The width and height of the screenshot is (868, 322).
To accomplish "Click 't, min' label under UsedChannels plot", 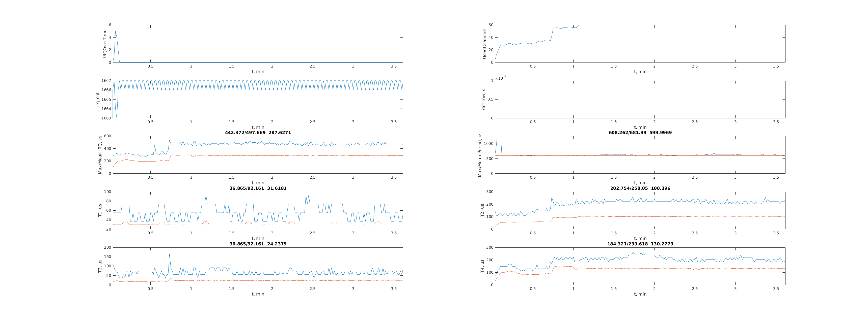I will pyautogui.click(x=640, y=72).
